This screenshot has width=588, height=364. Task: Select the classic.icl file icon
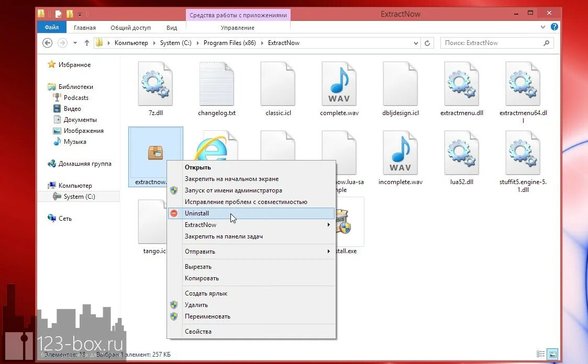click(x=278, y=84)
